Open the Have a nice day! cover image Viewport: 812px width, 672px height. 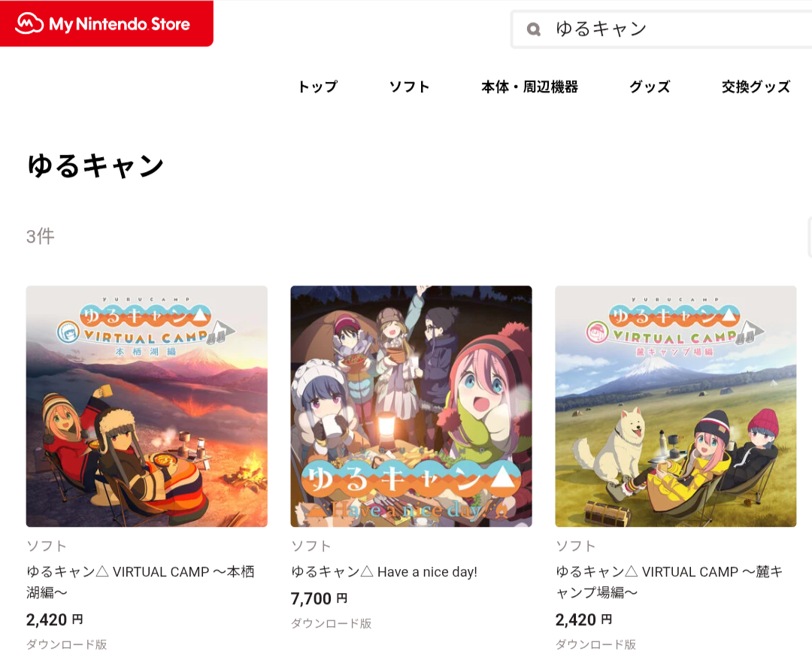[x=411, y=407]
